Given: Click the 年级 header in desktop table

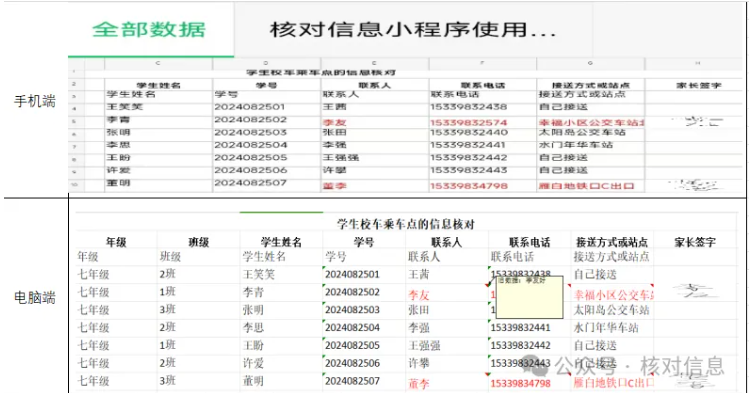Looking at the screenshot, I should [x=116, y=242].
